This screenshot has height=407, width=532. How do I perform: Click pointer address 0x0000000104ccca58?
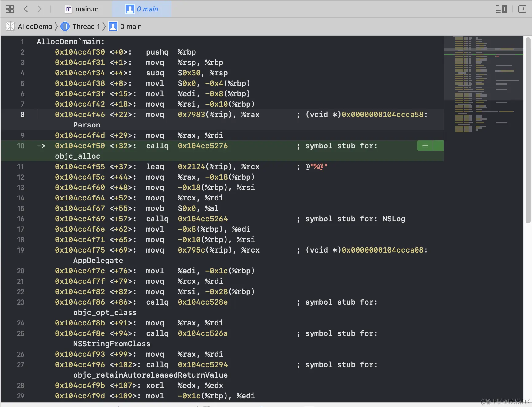(383, 115)
